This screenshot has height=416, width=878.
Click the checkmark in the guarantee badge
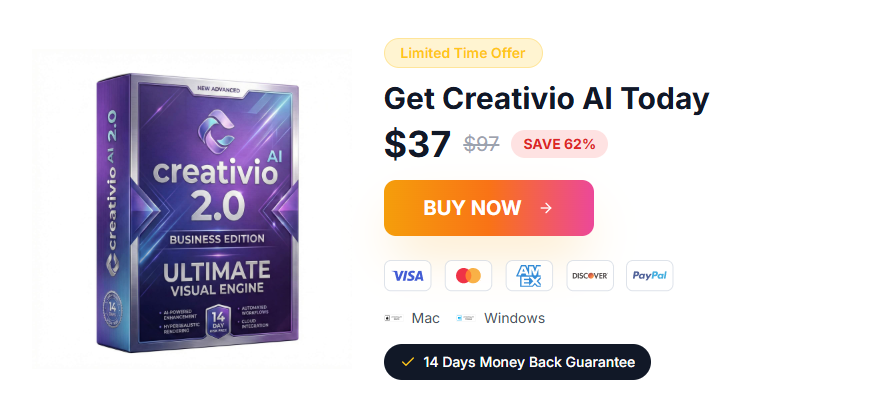[408, 362]
